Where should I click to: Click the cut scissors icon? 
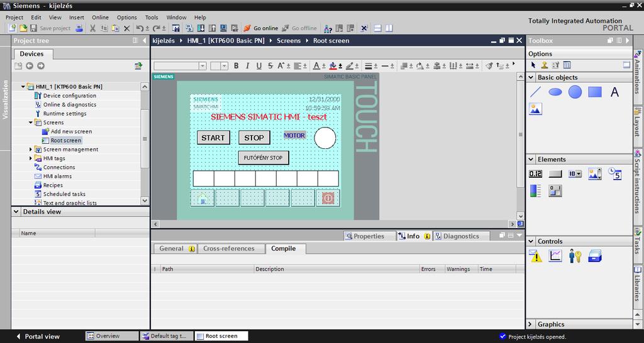coord(92,28)
